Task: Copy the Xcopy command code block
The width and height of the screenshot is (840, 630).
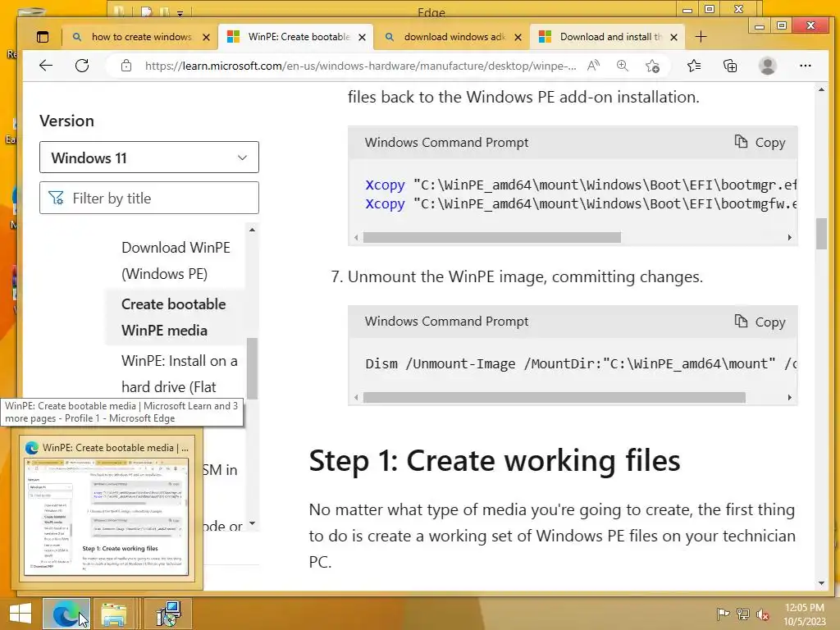Action: (760, 143)
